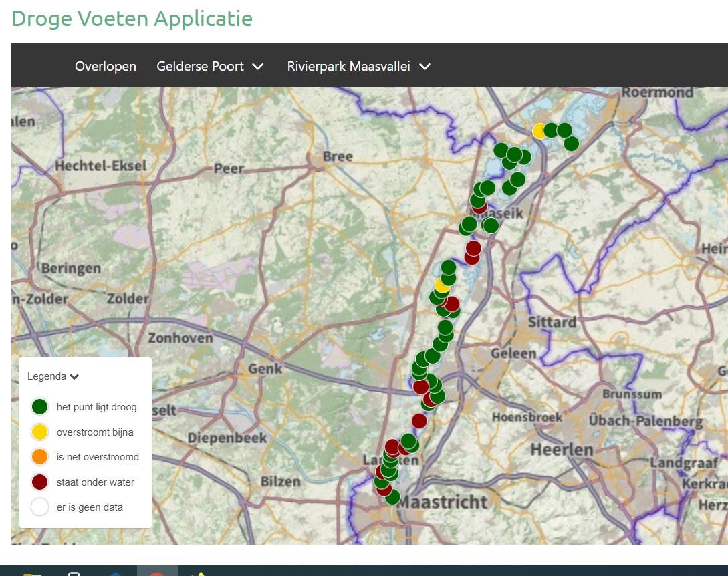This screenshot has height=576, width=728.
Task: Click the white 'er is geen data' legend circle
Action: click(x=40, y=507)
